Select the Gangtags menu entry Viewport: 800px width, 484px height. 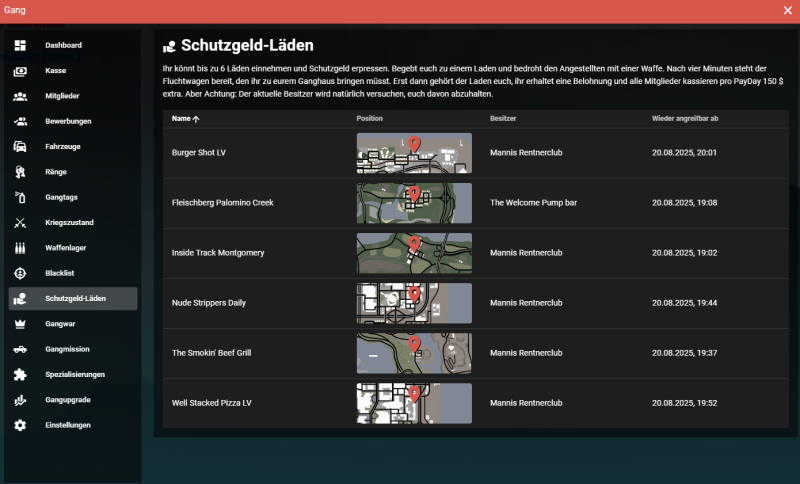(x=73, y=197)
